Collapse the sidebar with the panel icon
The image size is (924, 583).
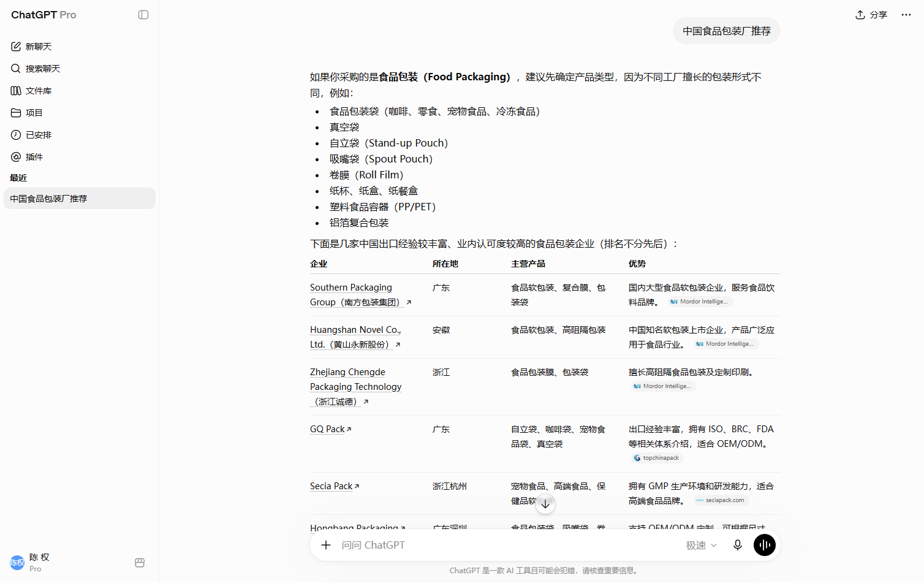tap(143, 15)
